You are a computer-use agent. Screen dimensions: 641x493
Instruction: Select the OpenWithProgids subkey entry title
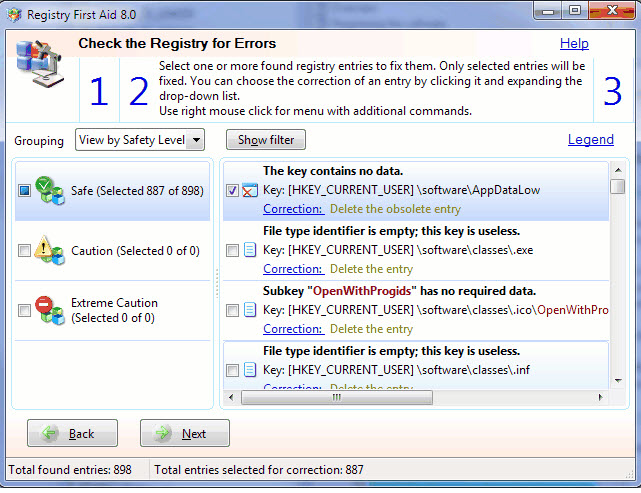[x=399, y=291]
